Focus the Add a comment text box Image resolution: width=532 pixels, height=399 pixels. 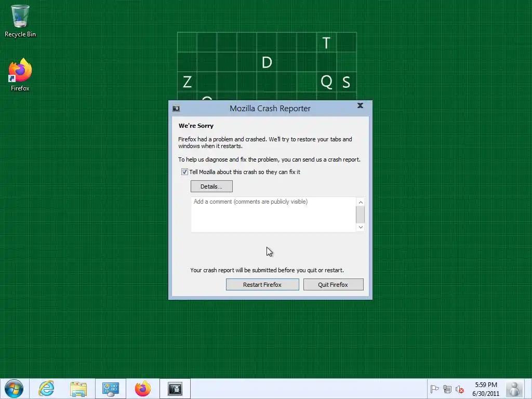pos(273,215)
